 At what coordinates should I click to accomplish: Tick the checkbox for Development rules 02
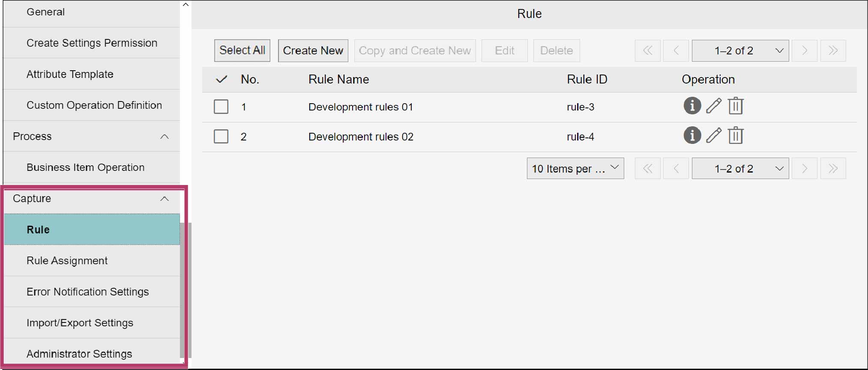[221, 137]
